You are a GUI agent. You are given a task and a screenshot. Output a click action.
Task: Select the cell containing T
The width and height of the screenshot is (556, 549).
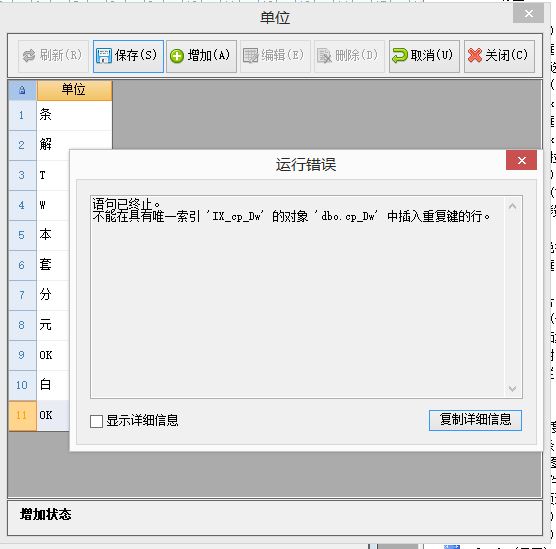click(53, 175)
